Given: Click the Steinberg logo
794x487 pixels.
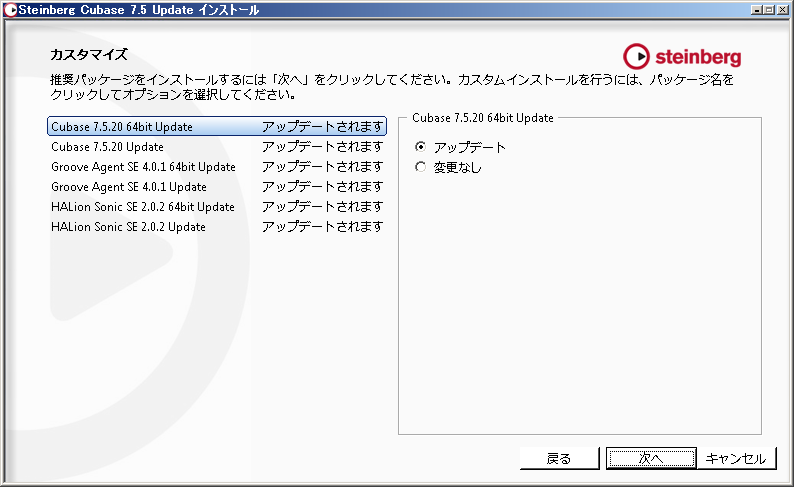Looking at the screenshot, I should coord(682,56).
